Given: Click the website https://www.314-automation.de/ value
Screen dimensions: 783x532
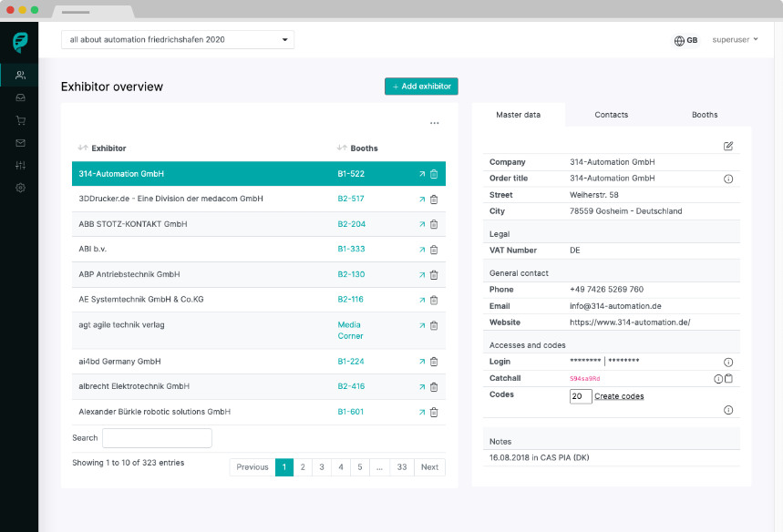Looking at the screenshot, I should tap(630, 322).
